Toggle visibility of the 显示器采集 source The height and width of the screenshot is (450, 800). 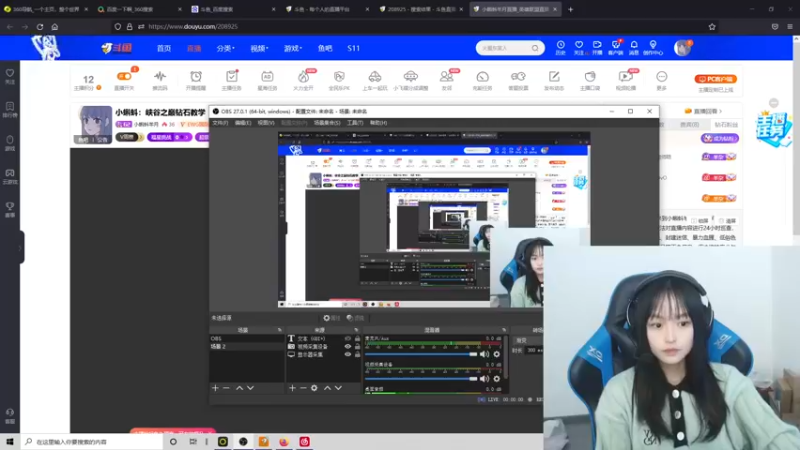point(348,354)
